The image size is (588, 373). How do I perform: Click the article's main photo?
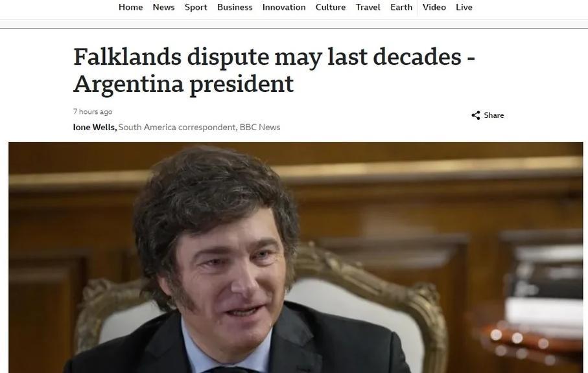(x=296, y=257)
